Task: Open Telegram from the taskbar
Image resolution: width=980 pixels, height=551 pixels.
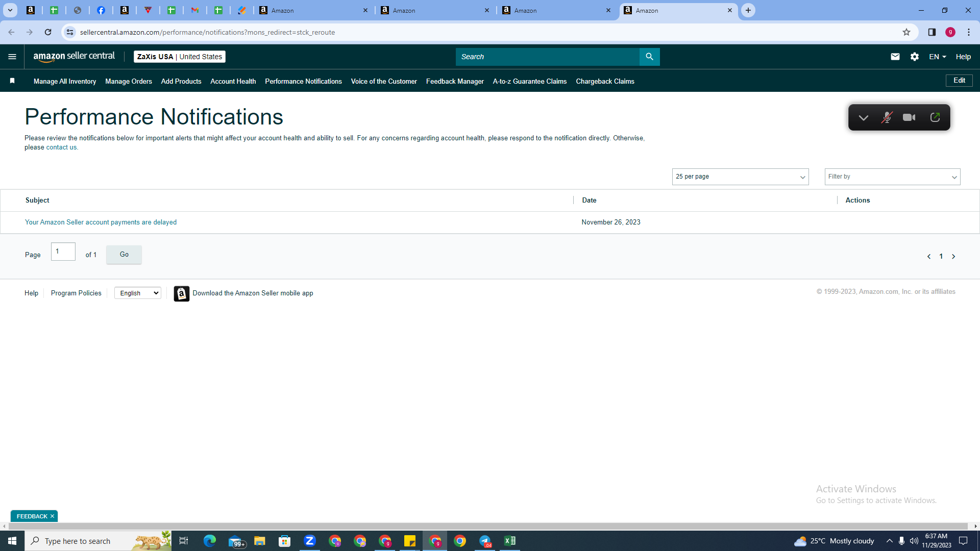Action: 485,541
